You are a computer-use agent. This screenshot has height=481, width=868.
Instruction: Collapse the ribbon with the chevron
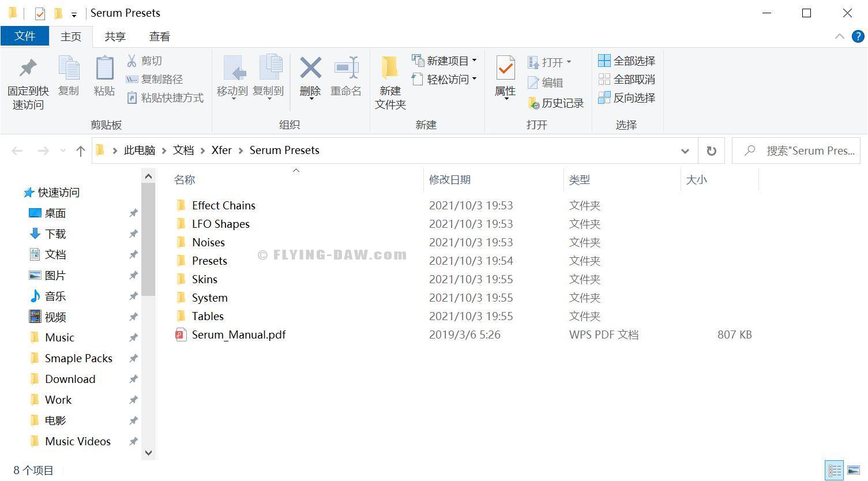pos(839,36)
